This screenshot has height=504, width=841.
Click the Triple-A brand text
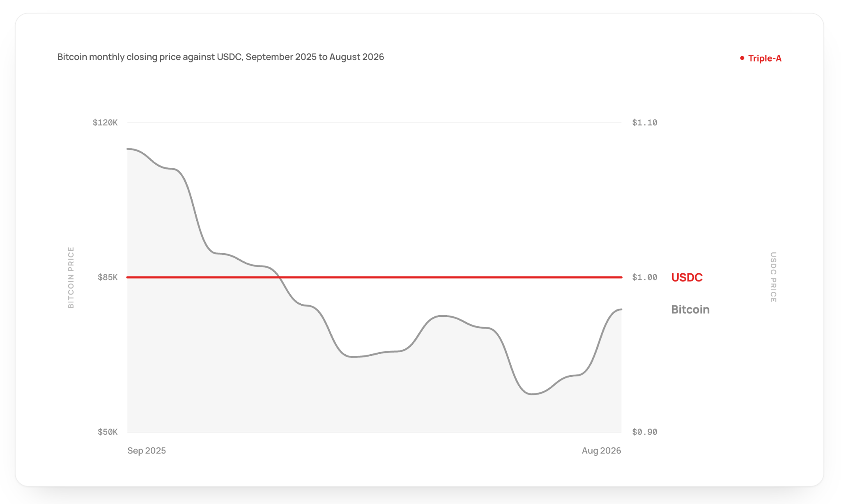[x=765, y=58]
